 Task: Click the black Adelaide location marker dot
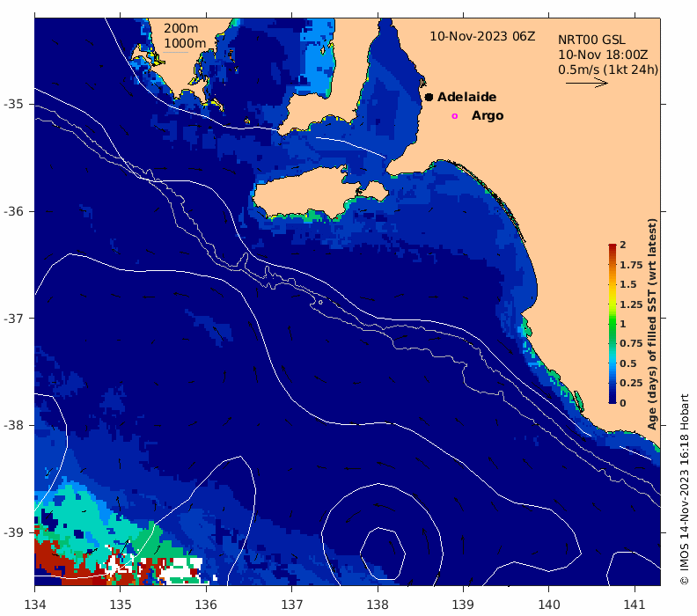point(429,97)
